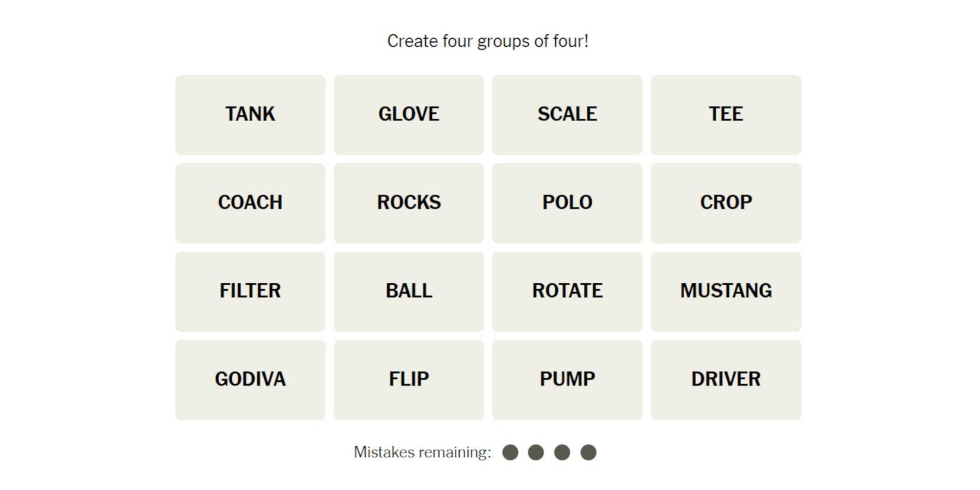Click the 'Create four groups of four!' heading
980x490 pixels.
tap(488, 41)
